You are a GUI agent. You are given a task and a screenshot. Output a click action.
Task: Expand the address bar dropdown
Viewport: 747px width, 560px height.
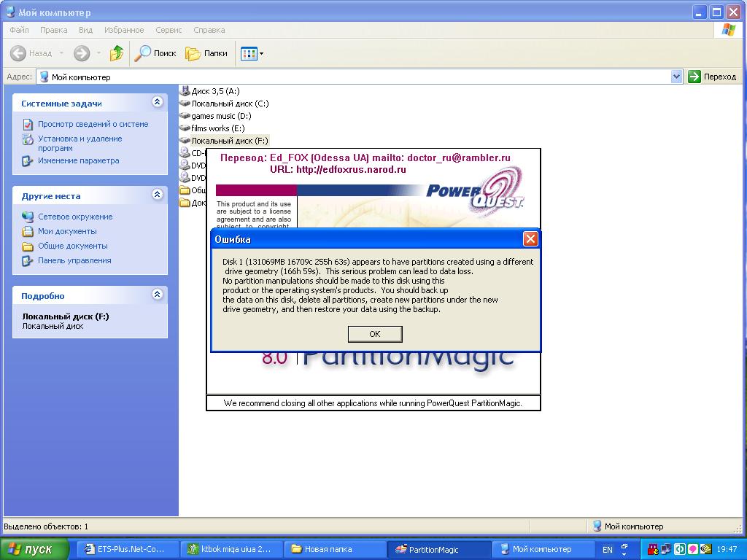(x=676, y=77)
